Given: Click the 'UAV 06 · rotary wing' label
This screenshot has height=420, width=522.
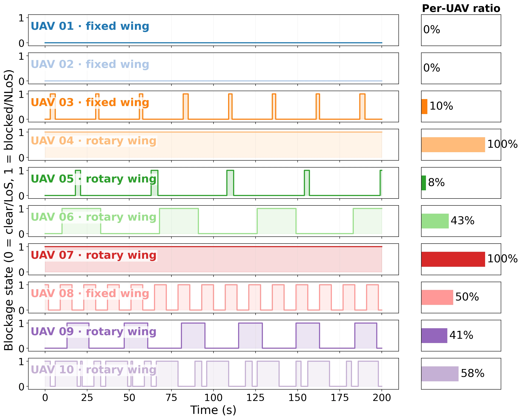Looking at the screenshot, I should click(x=93, y=217).
